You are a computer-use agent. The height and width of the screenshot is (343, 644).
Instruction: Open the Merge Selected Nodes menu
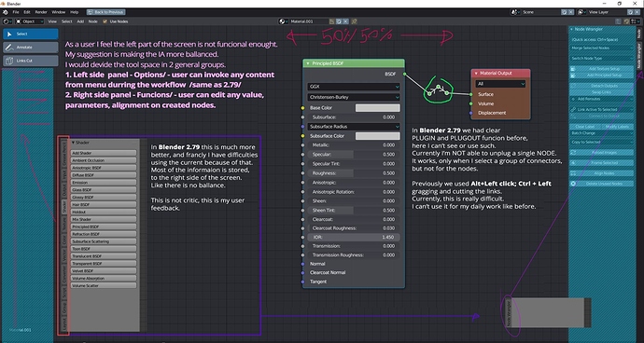(602, 48)
